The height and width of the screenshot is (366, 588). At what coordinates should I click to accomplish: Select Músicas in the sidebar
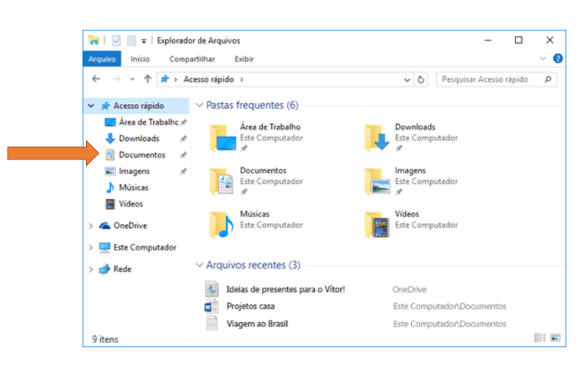click(133, 188)
